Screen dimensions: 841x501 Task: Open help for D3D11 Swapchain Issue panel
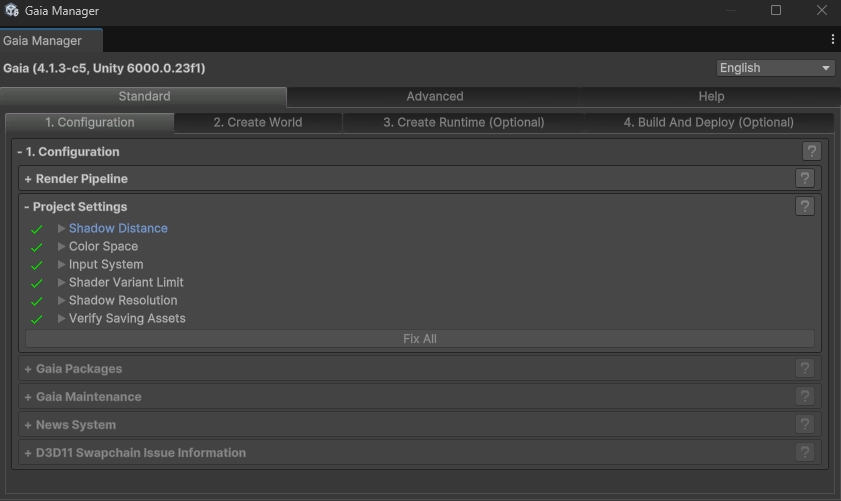point(805,452)
